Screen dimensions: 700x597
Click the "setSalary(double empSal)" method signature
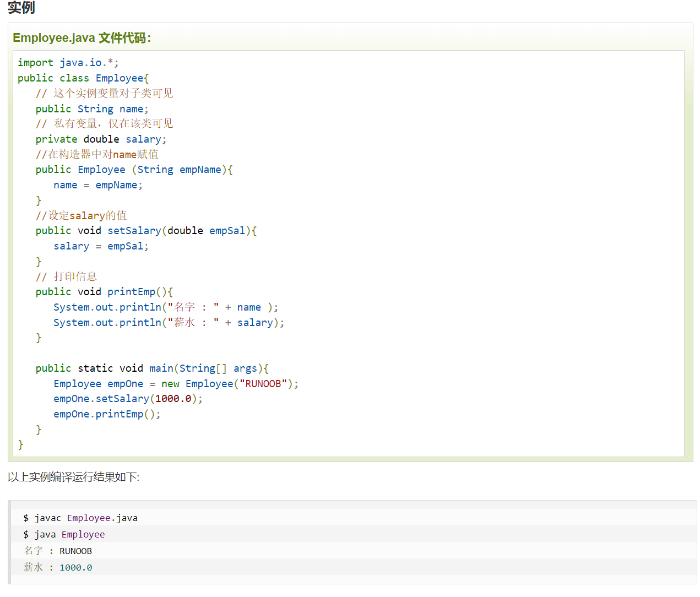182,231
